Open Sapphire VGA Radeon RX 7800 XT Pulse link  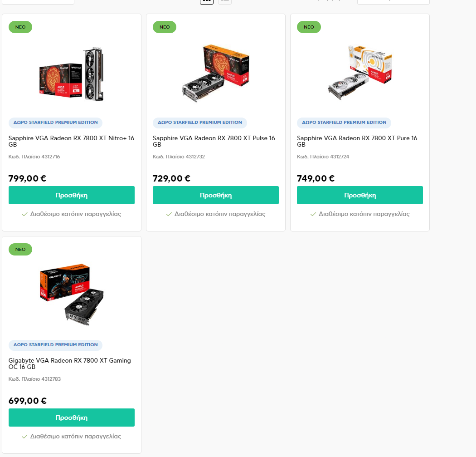pyautogui.click(x=214, y=141)
